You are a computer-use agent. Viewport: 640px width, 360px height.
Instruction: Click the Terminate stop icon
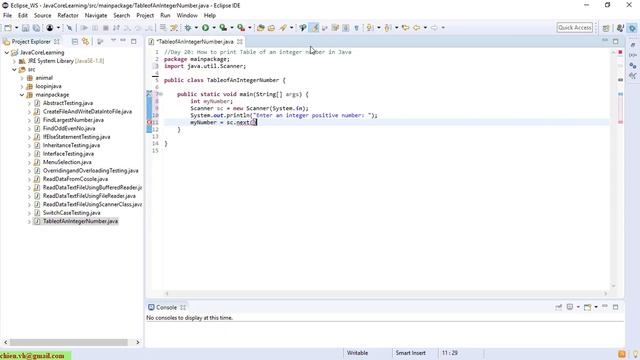click(x=106, y=28)
